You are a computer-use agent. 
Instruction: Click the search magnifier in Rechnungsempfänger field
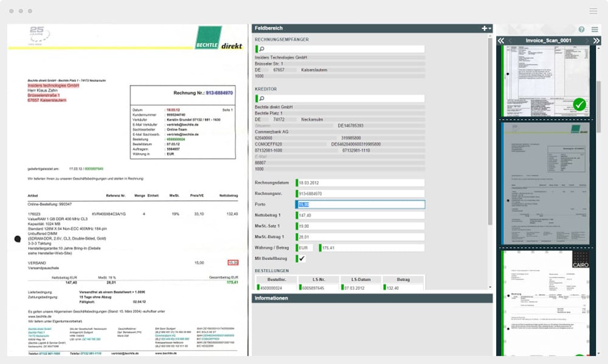pyautogui.click(x=261, y=49)
